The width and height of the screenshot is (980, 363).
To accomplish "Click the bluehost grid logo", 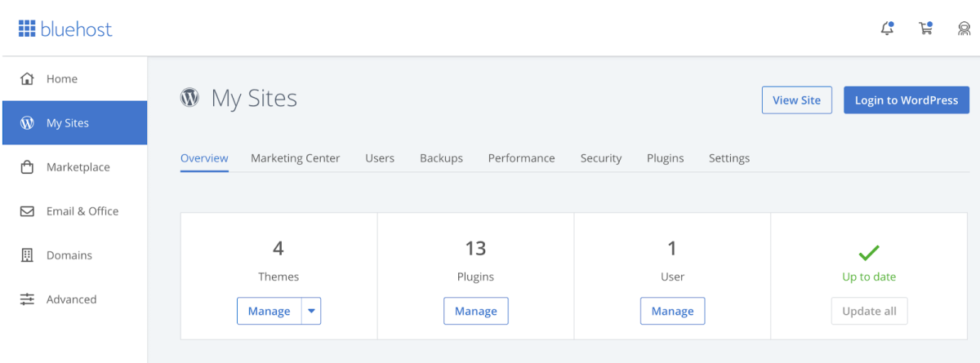I will [x=27, y=29].
